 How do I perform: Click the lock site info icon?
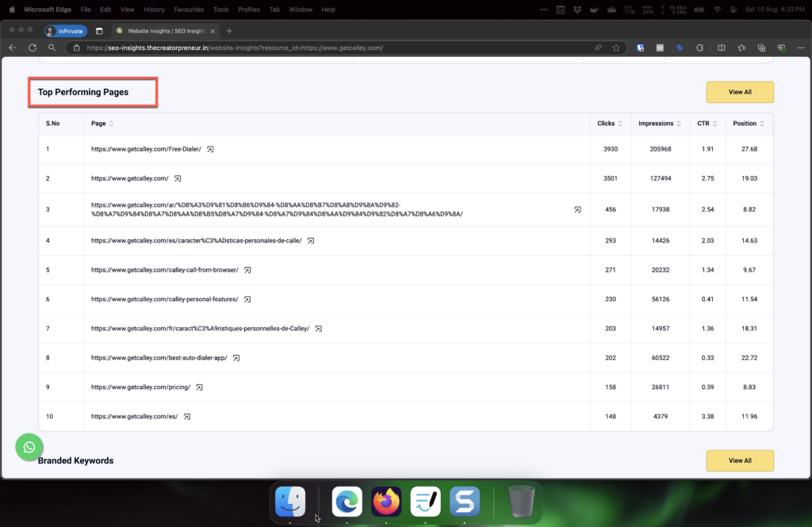(77, 48)
